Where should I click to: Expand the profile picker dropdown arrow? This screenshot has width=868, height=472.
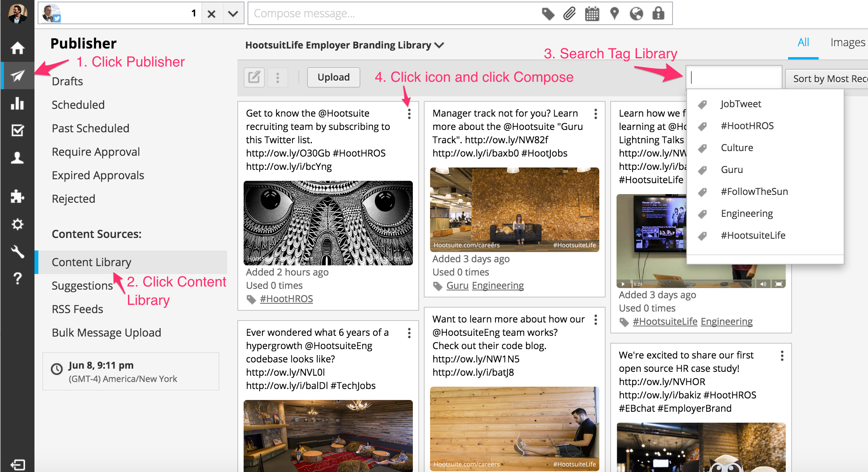pos(233,14)
